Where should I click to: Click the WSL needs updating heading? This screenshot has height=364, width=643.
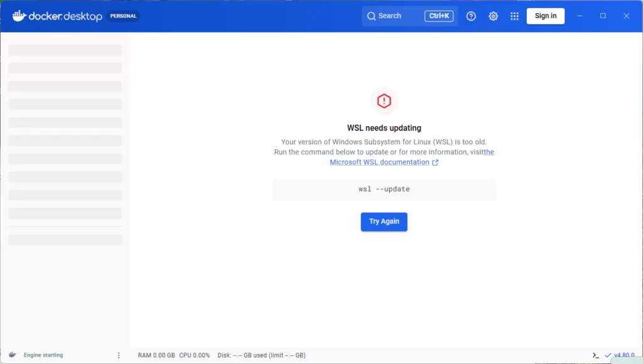(384, 128)
